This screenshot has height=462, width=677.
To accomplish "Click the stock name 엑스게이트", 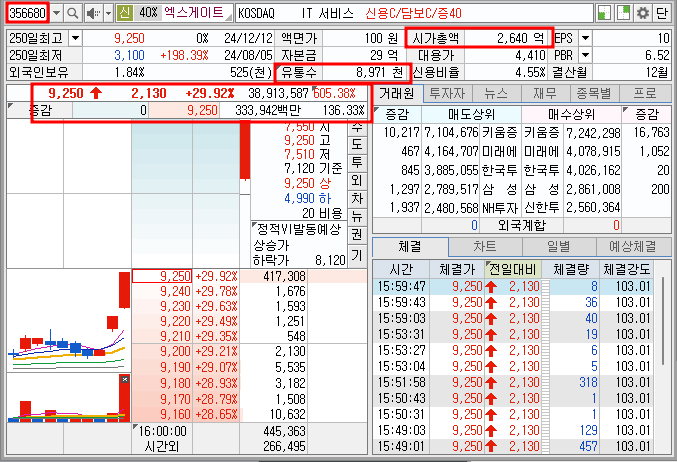I will pos(194,13).
